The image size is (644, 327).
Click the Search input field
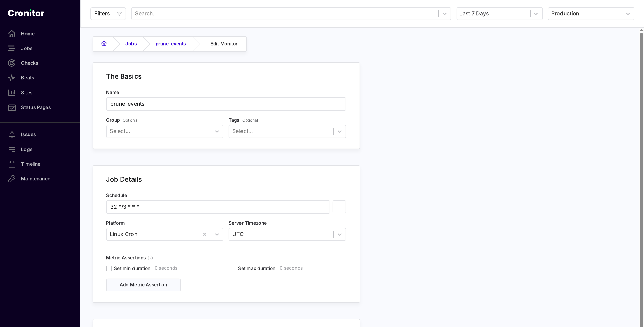pos(285,14)
